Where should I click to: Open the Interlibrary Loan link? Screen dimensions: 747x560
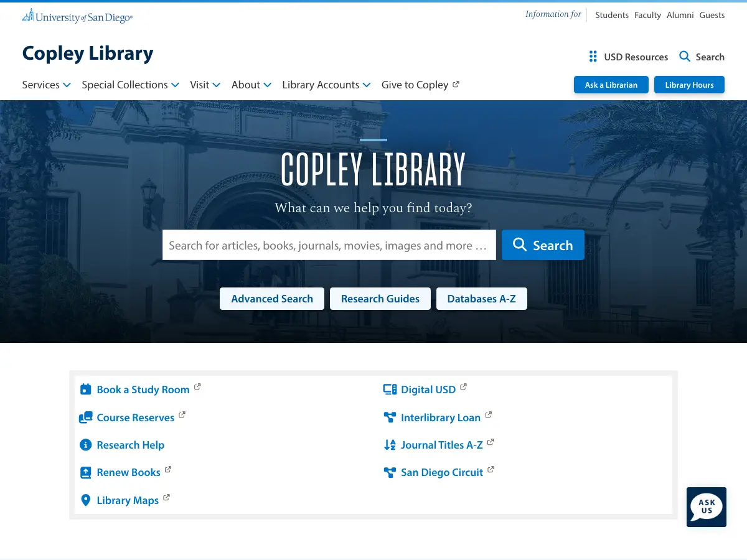tap(441, 418)
